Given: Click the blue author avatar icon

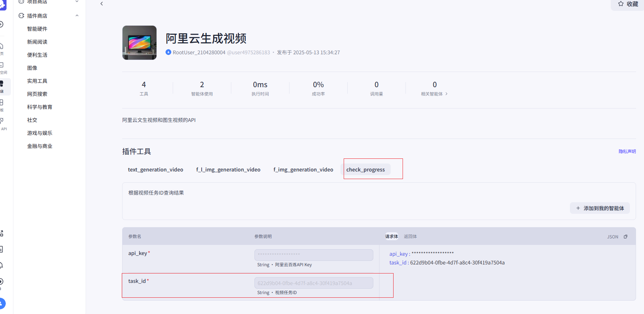Looking at the screenshot, I should pyautogui.click(x=168, y=52).
